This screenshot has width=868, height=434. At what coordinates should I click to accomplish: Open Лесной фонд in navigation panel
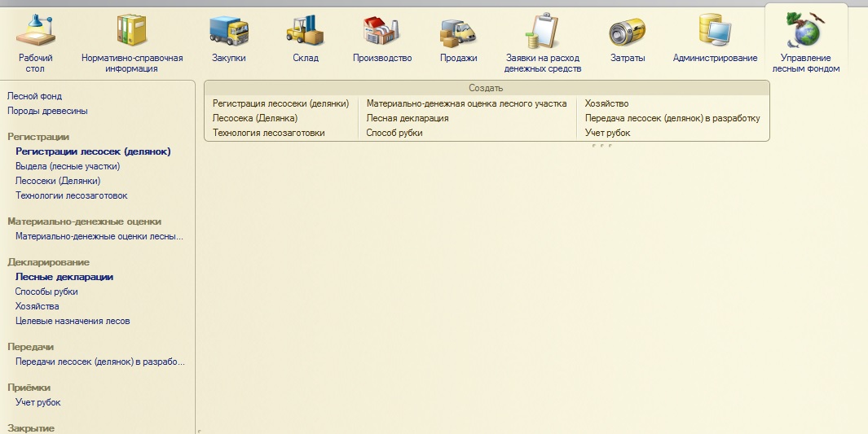(x=34, y=96)
